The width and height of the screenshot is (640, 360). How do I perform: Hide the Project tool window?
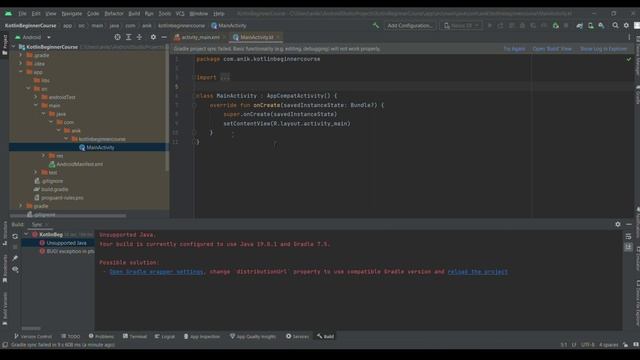(x=164, y=37)
